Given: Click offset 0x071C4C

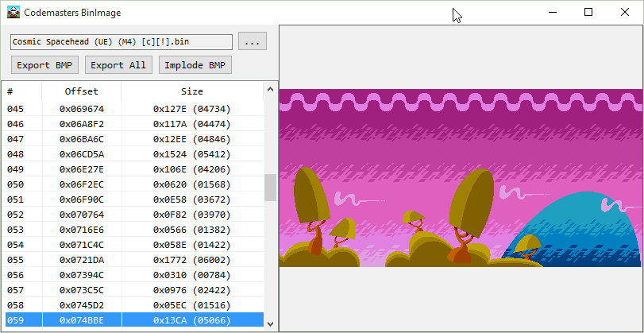Looking at the screenshot, I should click(x=81, y=245).
